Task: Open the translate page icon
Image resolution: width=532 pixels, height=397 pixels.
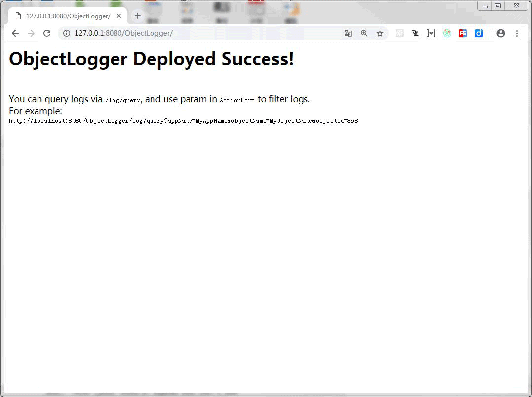Action: [x=348, y=33]
